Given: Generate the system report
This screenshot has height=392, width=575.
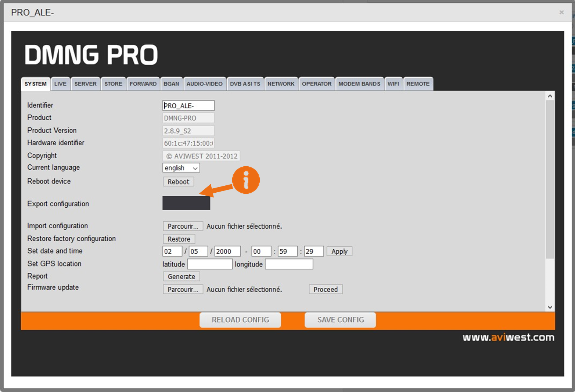Looking at the screenshot, I should (181, 276).
